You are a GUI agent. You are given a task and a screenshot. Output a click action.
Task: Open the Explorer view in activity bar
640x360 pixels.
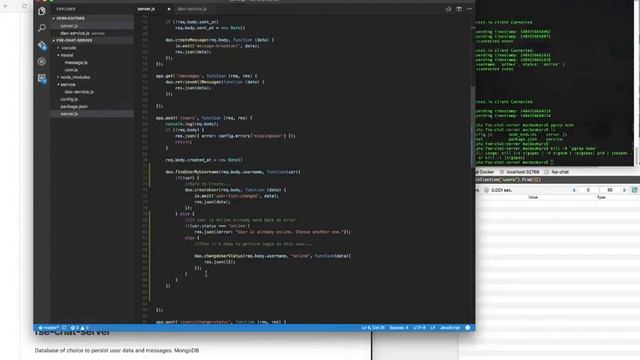click(42, 11)
